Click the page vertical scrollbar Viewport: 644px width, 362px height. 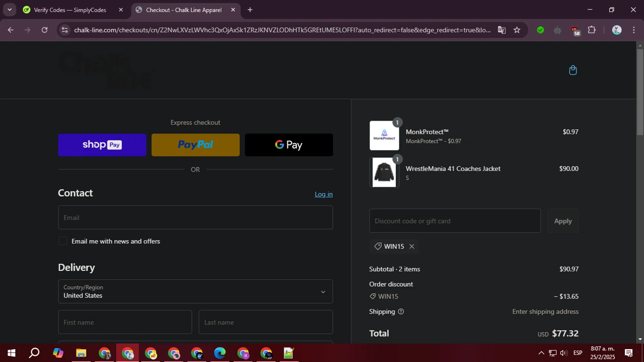(640, 92)
